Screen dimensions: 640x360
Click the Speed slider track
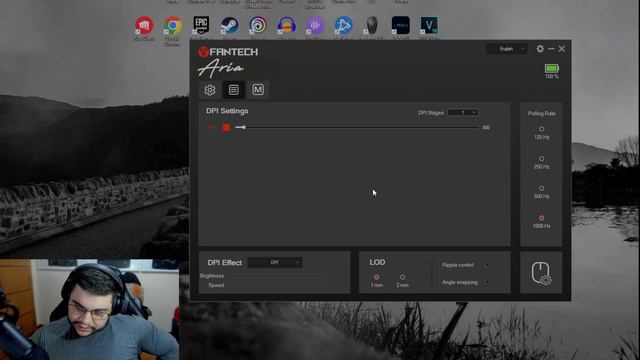278,285
